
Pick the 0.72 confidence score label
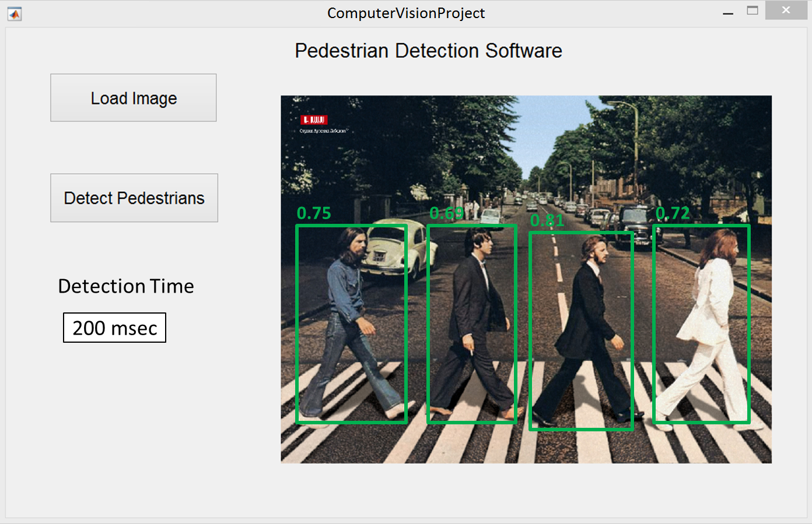click(673, 213)
